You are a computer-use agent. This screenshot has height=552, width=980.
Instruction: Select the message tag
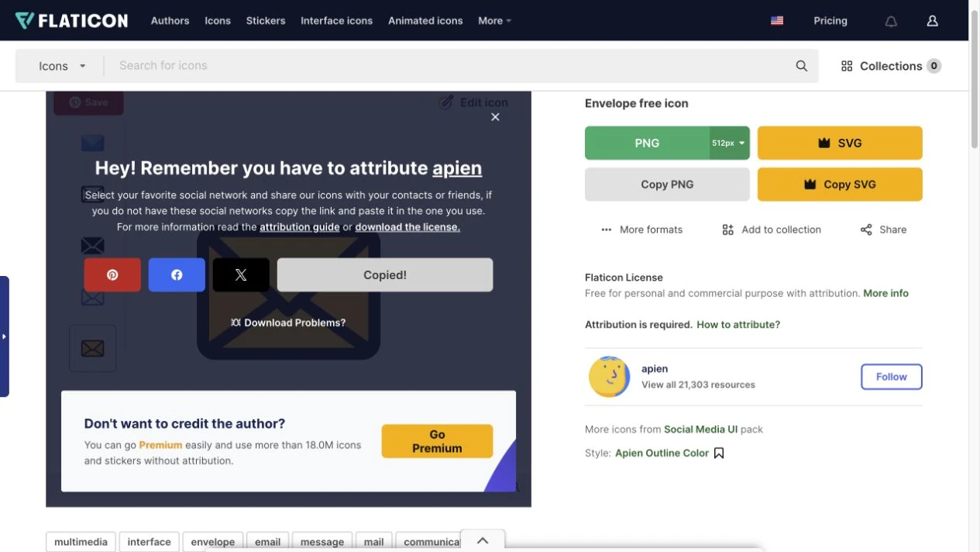pos(322,542)
